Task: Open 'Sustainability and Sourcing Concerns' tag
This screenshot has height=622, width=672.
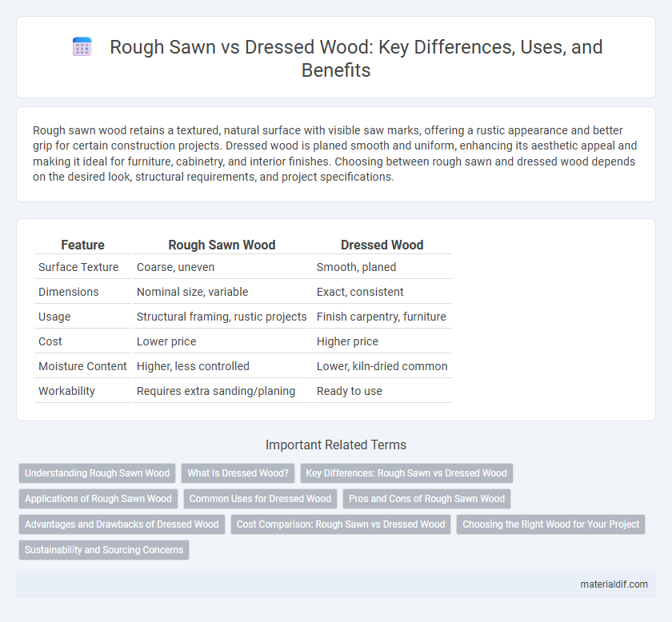Action: coord(104,550)
